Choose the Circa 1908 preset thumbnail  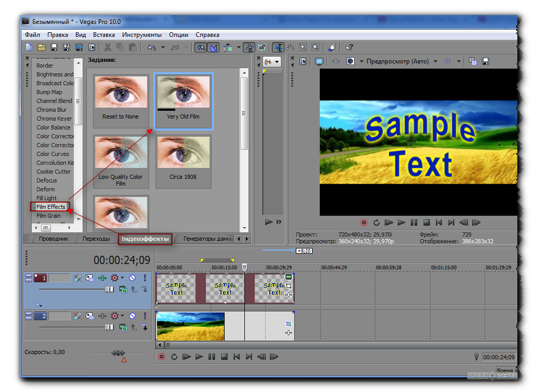(183, 162)
